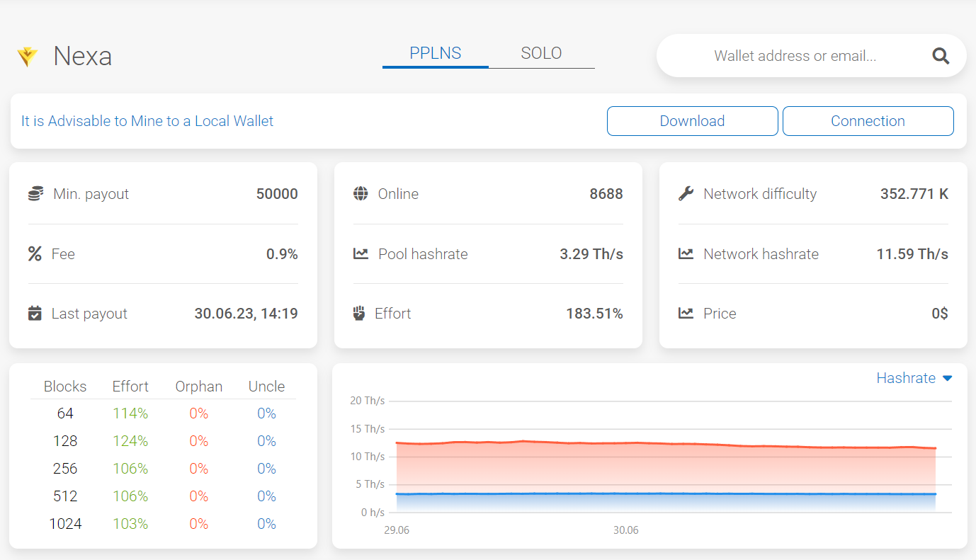The width and height of the screenshot is (976, 560).
Task: Click the search magnifier icon
Action: (940, 55)
